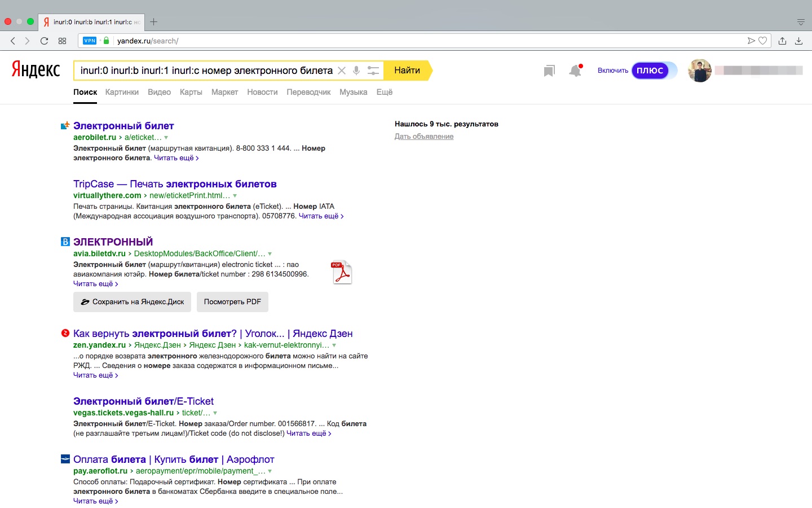Open the user profile avatar

pos(700,71)
